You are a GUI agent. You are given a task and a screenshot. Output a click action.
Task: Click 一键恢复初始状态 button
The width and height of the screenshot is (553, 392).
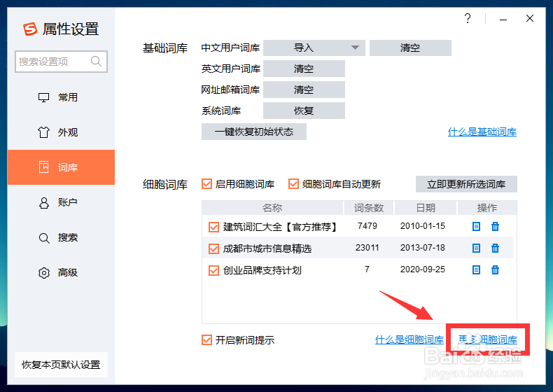[254, 132]
